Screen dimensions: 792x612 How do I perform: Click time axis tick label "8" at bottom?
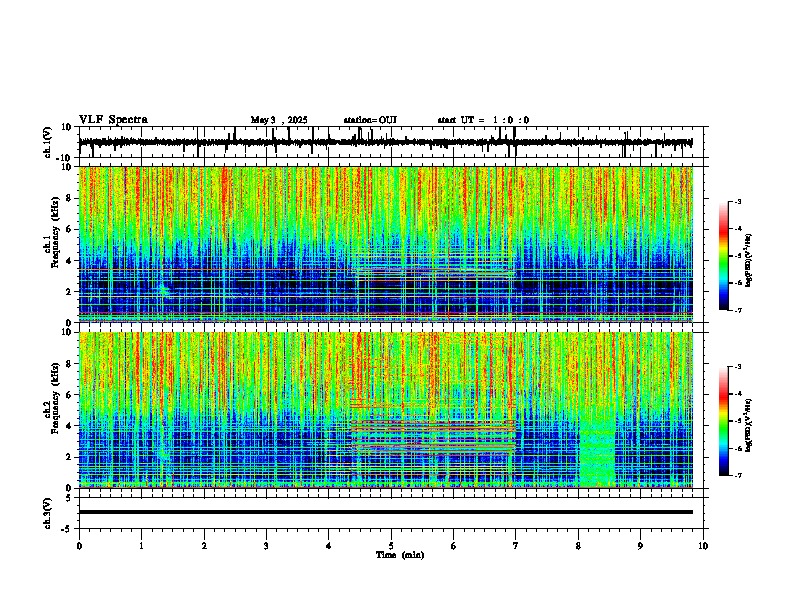[578, 546]
